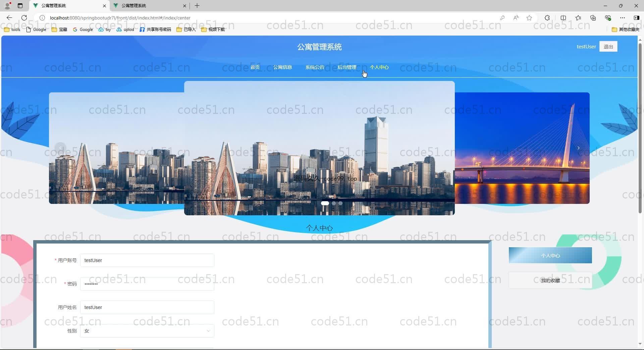Open the uplod bookmark
This screenshot has height=350, width=644.
[x=125, y=30]
